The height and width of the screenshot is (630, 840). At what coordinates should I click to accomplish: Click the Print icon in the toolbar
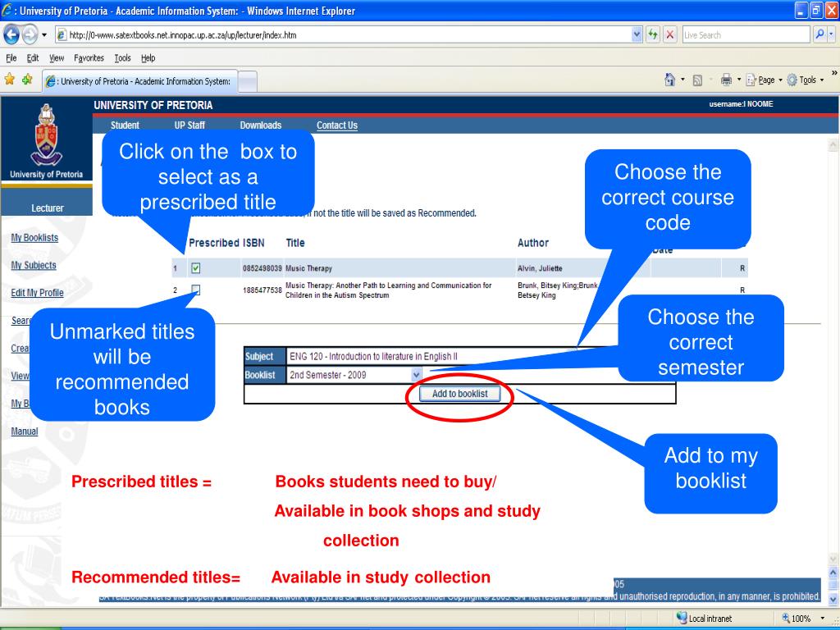[x=726, y=80]
